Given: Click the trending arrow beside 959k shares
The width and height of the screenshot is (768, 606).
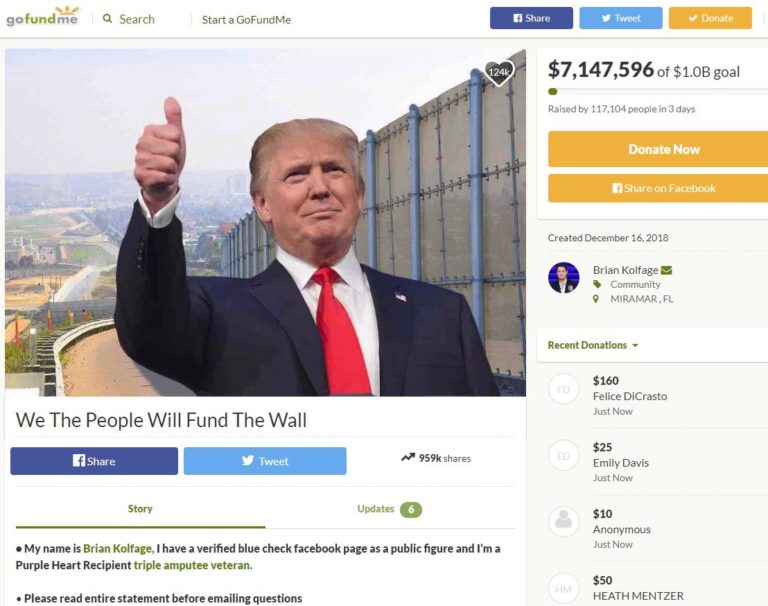Looking at the screenshot, I should (x=408, y=458).
